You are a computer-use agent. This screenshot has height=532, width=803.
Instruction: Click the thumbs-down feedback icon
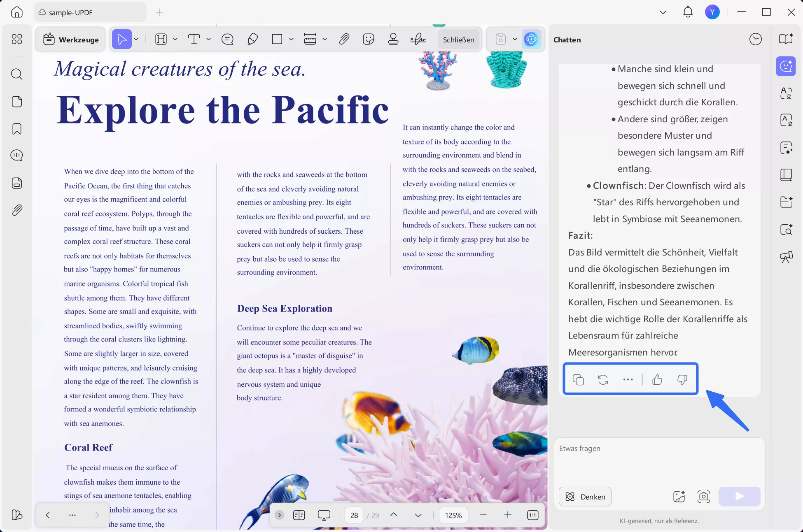(682, 379)
